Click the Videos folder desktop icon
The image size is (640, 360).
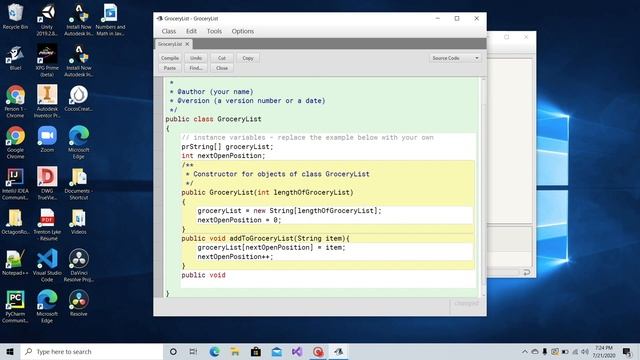(x=79, y=221)
